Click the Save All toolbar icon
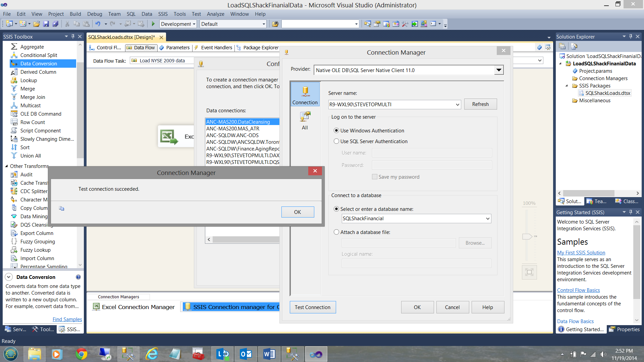The image size is (644, 362). 55,24
